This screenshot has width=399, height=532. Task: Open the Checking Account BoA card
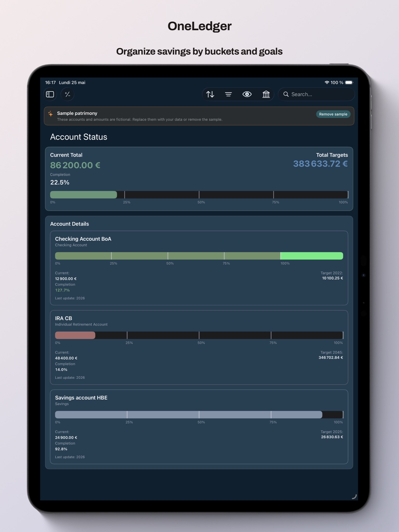199,268
